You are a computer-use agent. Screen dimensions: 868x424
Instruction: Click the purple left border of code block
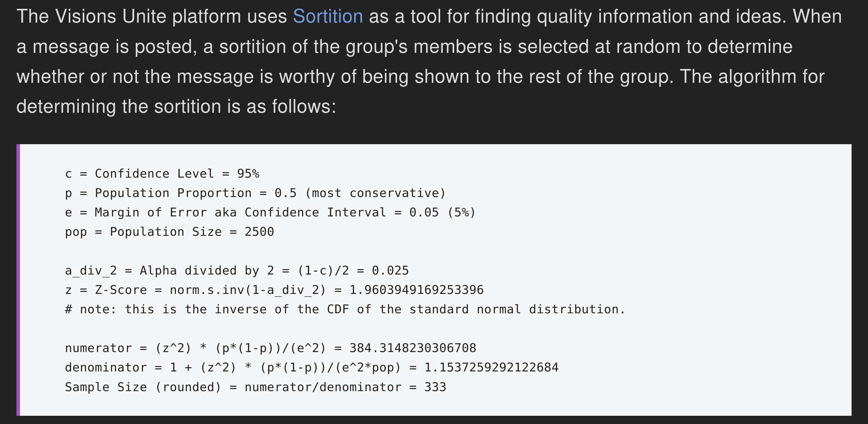click(x=18, y=280)
